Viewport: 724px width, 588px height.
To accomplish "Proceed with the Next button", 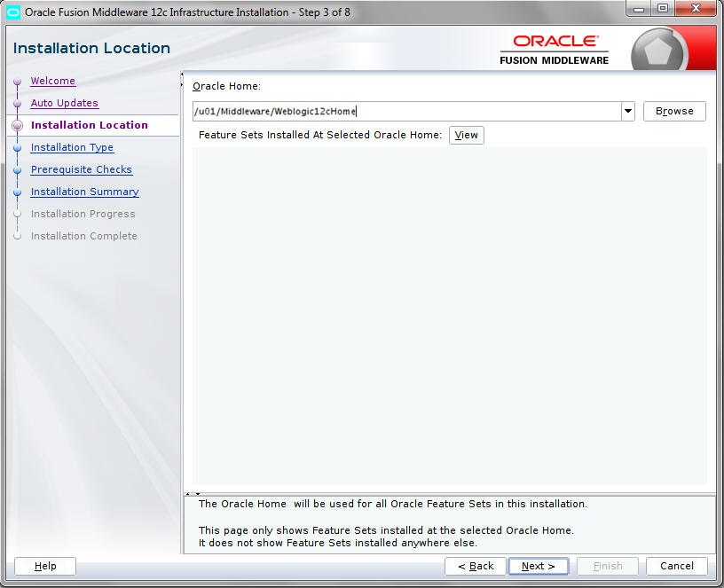I will (x=538, y=566).
